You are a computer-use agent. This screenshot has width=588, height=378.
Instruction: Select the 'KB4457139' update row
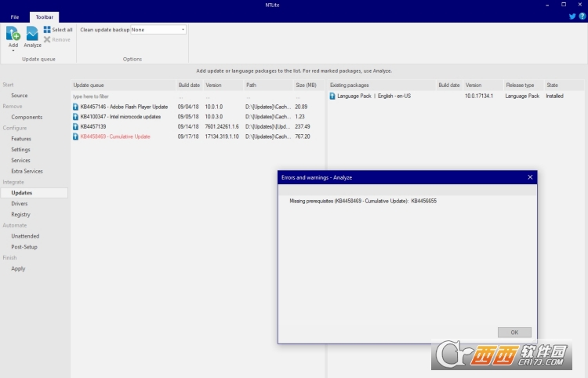pos(198,127)
